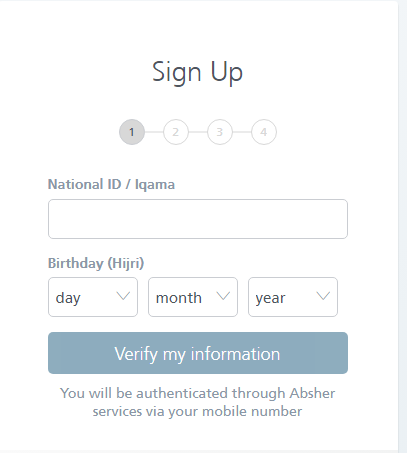This screenshot has height=453, width=407.
Task: Click the National ID / Iqama label
Action: coord(111,184)
